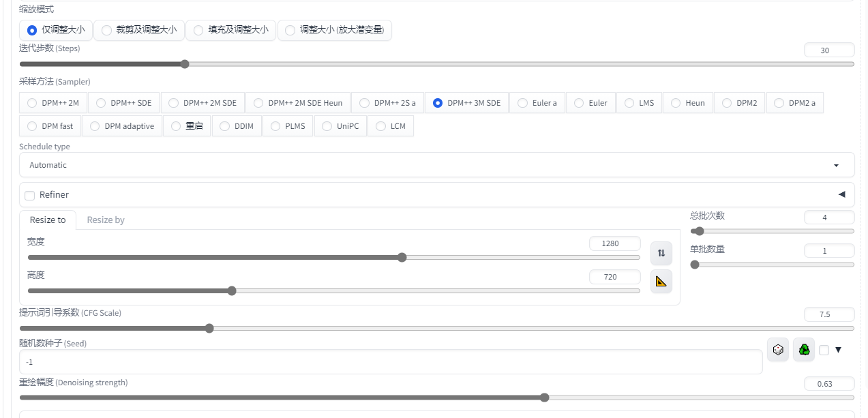
Task: Click the green recycle seed icon
Action: (x=804, y=350)
